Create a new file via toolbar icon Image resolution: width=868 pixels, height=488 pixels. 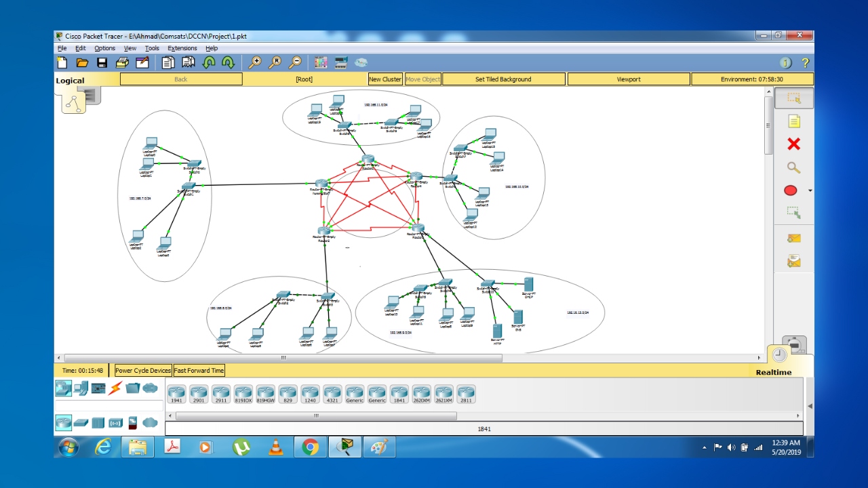(x=62, y=62)
